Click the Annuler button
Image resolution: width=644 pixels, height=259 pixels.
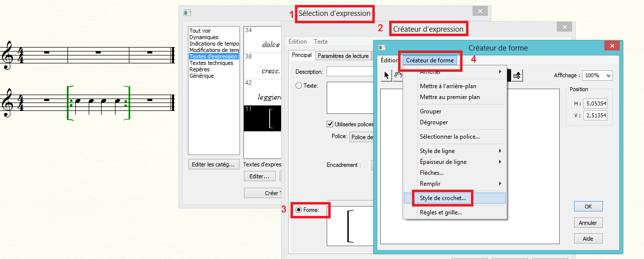(588, 223)
